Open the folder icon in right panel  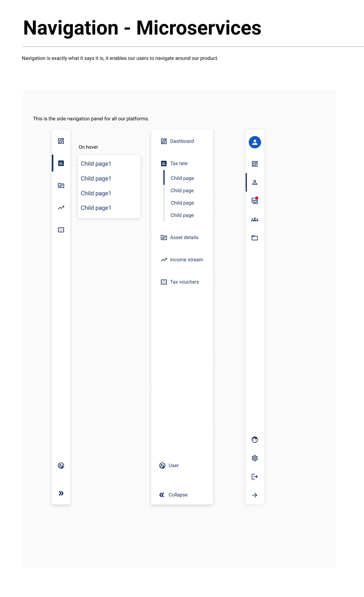(x=255, y=238)
